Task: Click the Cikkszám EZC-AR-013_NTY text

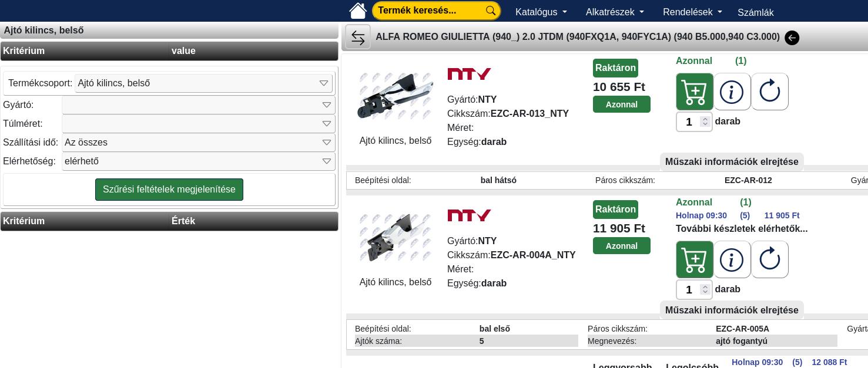Action: tap(508, 114)
